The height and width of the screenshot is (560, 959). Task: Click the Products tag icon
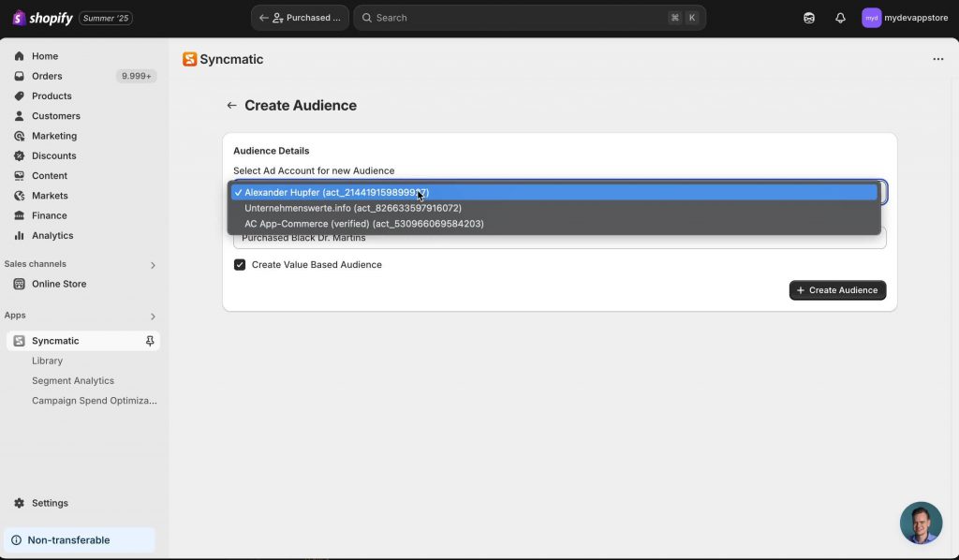(20, 96)
